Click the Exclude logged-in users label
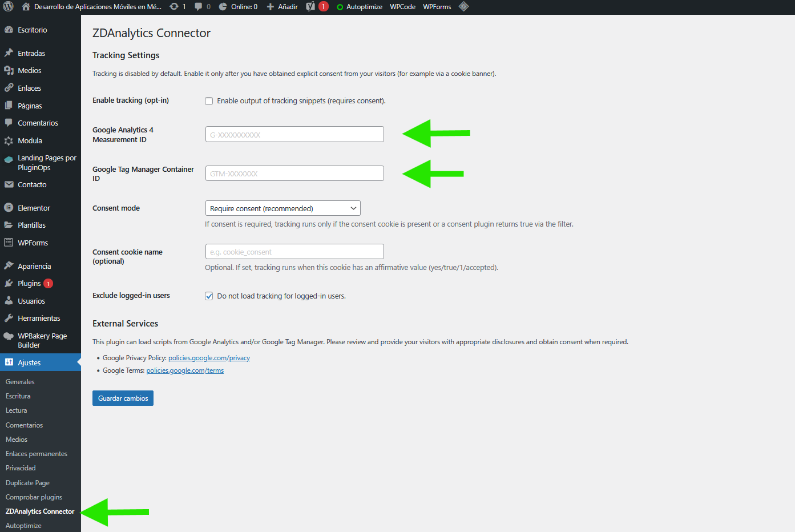The width and height of the screenshot is (795, 532). [131, 296]
